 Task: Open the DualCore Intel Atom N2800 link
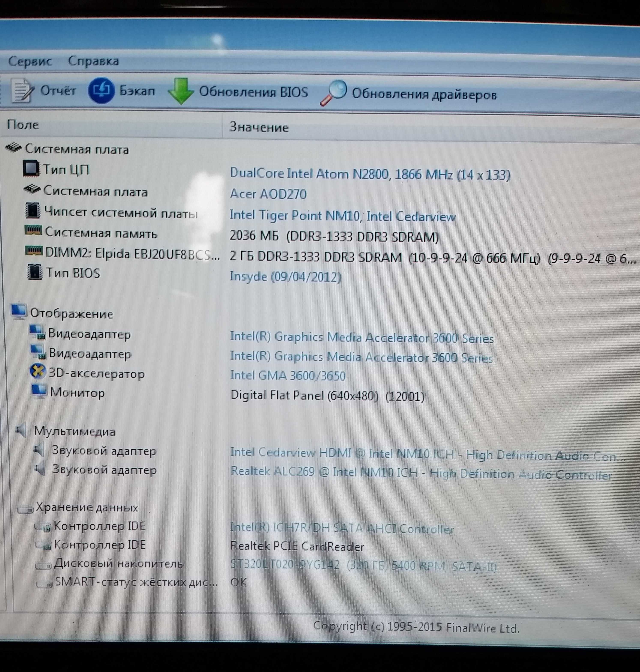370,174
